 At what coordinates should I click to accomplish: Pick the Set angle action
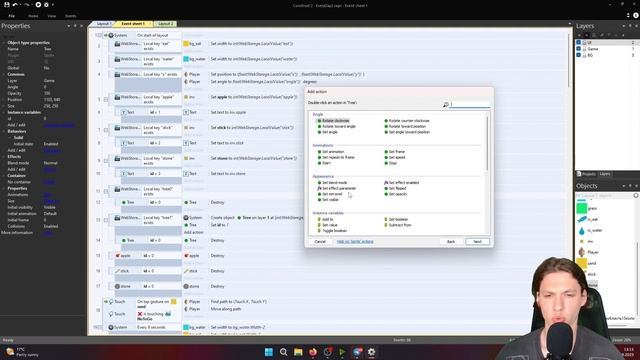[x=328, y=132]
